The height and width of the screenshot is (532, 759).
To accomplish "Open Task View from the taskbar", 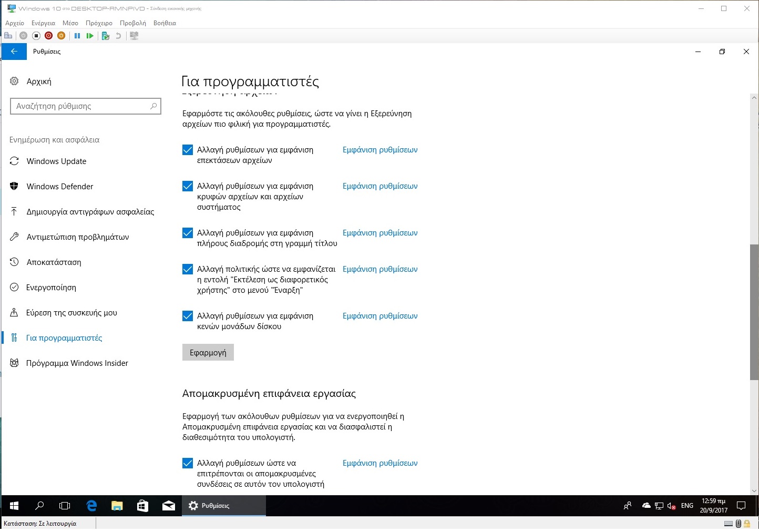I will coord(65,506).
